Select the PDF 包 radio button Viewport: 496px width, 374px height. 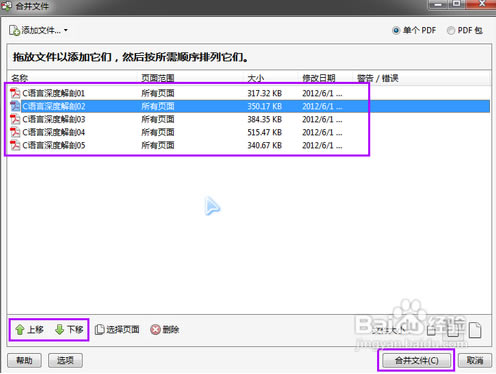pos(451,31)
